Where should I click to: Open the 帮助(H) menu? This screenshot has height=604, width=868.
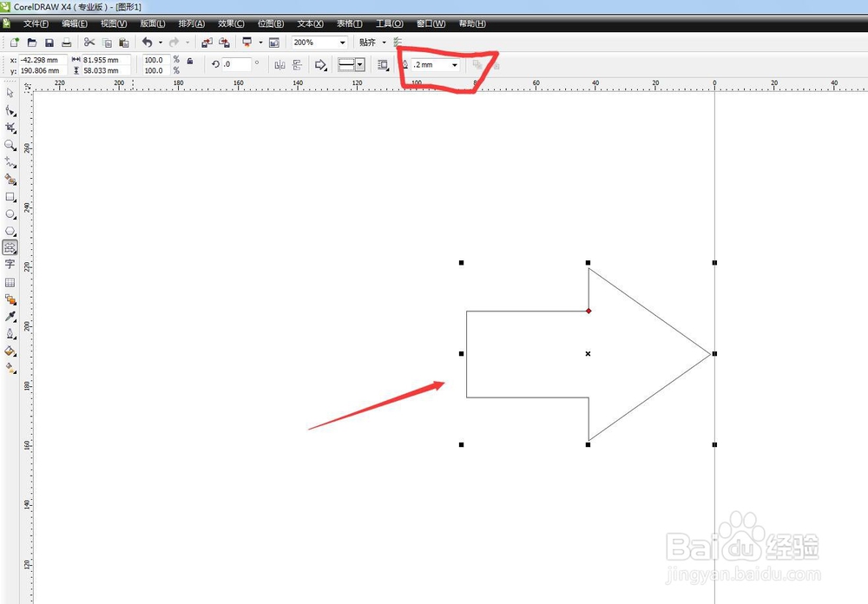click(472, 23)
